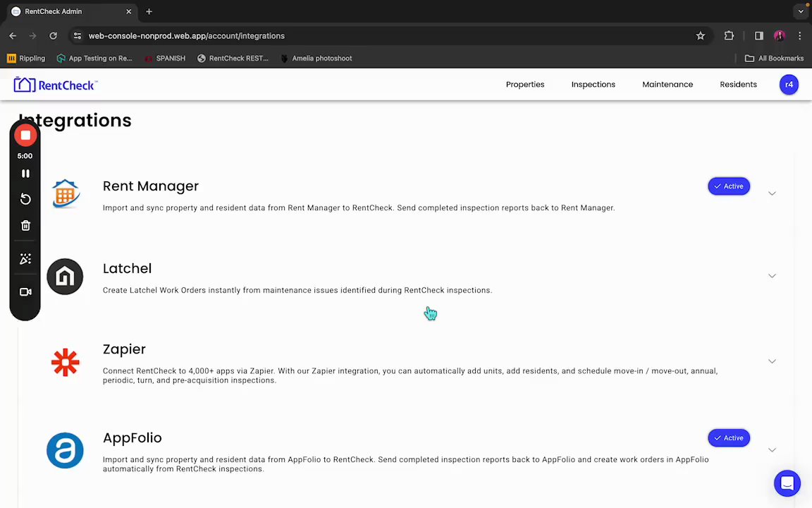Open the Maintenance menu

tap(667, 85)
